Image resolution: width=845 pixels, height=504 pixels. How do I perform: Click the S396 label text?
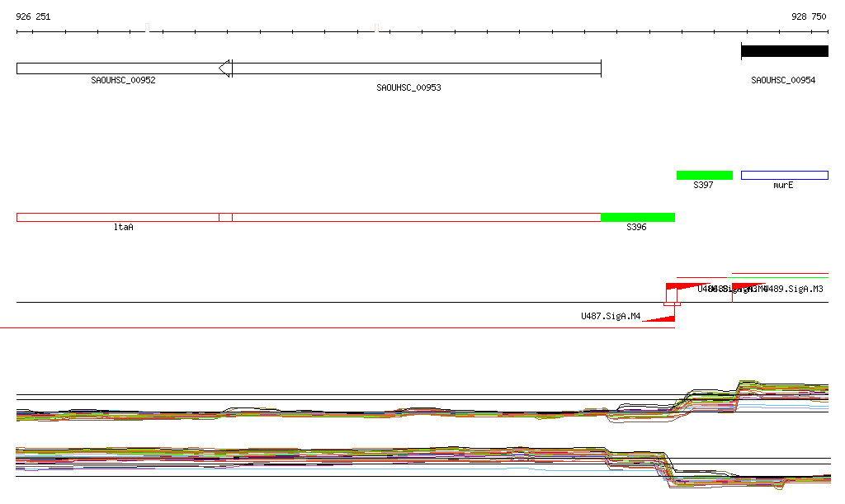click(x=636, y=227)
